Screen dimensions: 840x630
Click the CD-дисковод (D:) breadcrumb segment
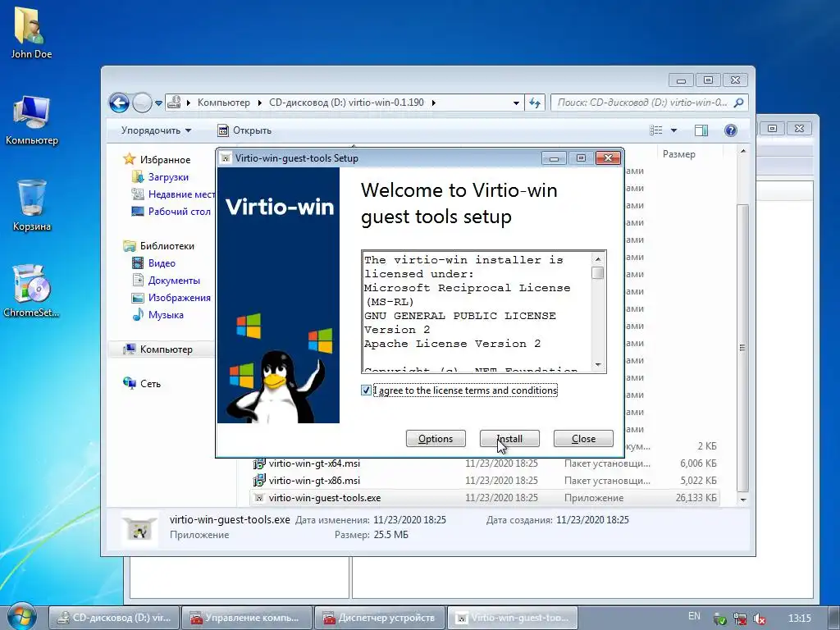[x=346, y=103]
